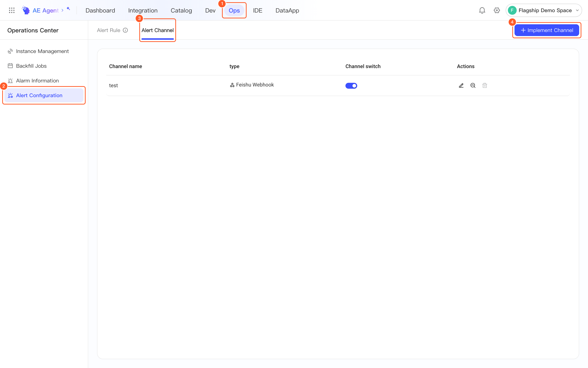Click the sparkle icon next to AE Agent
This screenshot has width=588, height=368.
click(68, 9)
